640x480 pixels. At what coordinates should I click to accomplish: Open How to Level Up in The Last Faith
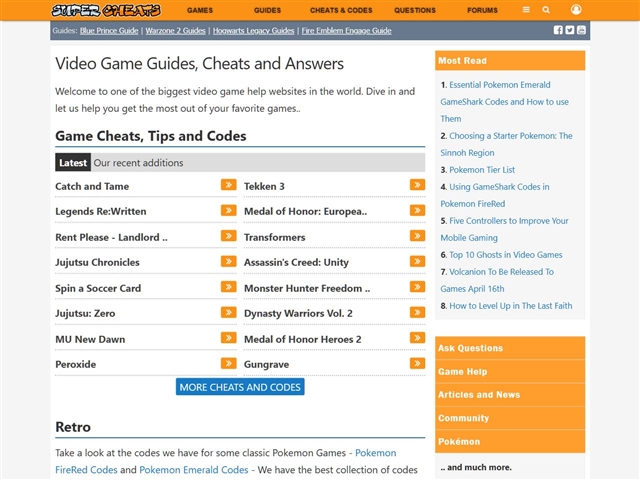(x=511, y=306)
